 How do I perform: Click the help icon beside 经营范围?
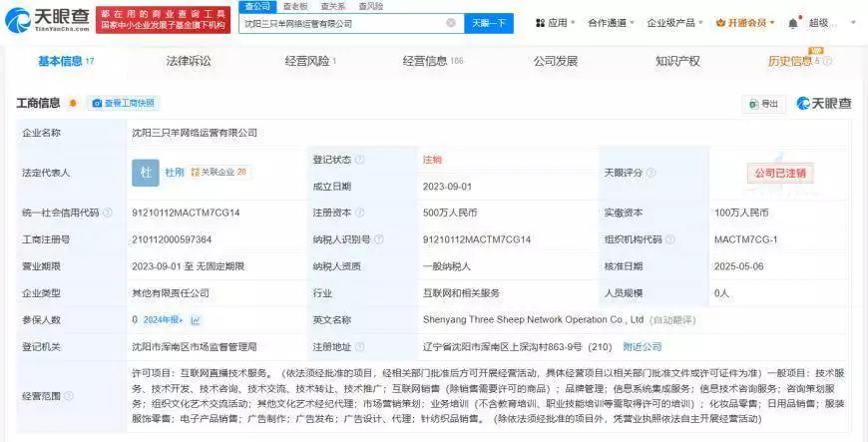tap(69, 396)
